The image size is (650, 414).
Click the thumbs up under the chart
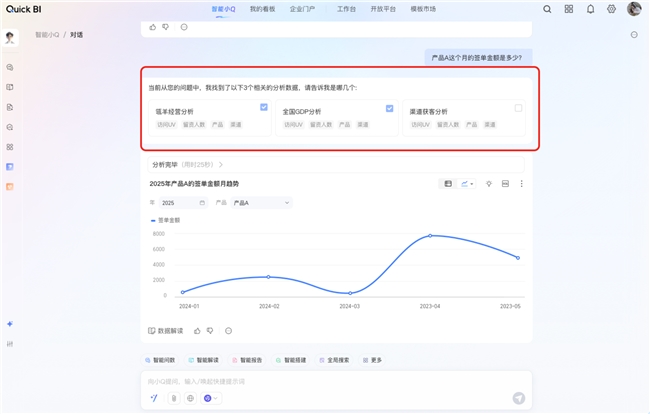pos(197,330)
